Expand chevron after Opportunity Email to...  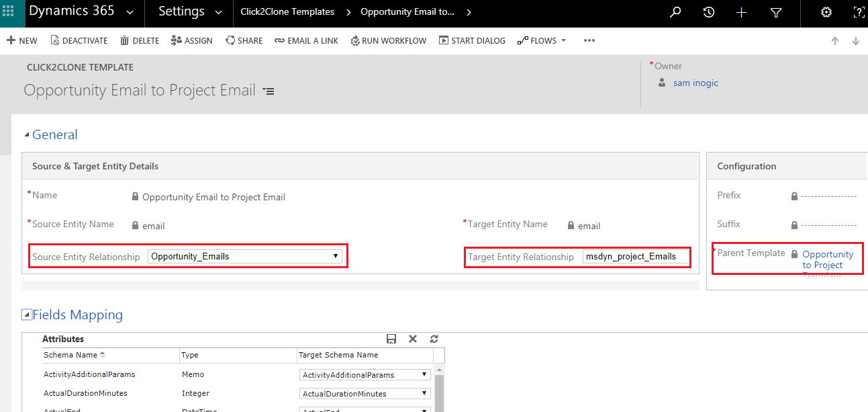(468, 12)
